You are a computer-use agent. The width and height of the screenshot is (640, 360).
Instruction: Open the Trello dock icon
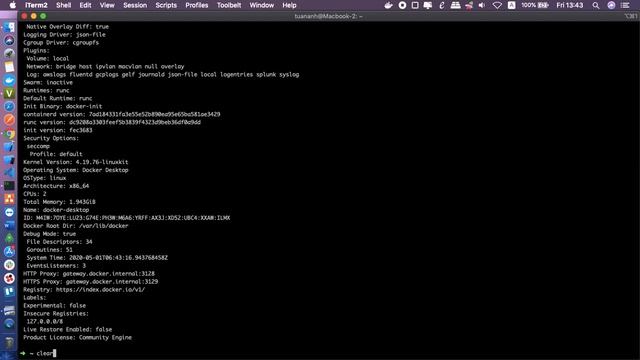click(9, 291)
